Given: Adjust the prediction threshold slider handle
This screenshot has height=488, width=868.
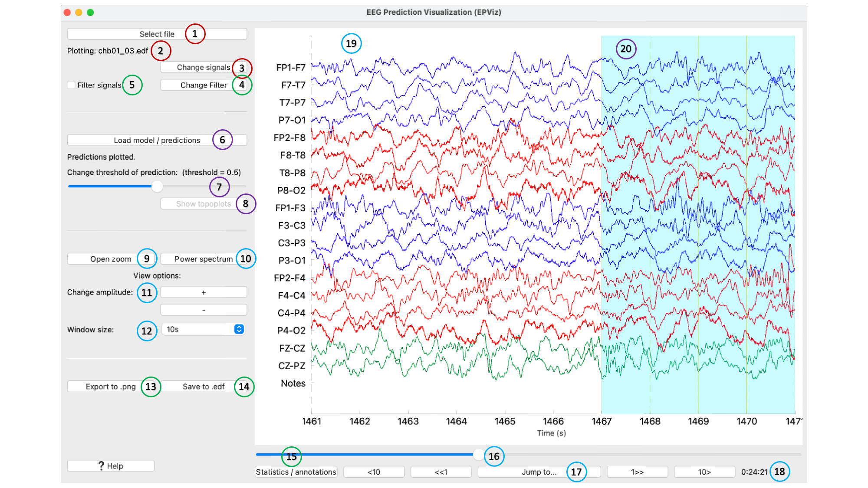Looking at the screenshot, I should point(157,187).
